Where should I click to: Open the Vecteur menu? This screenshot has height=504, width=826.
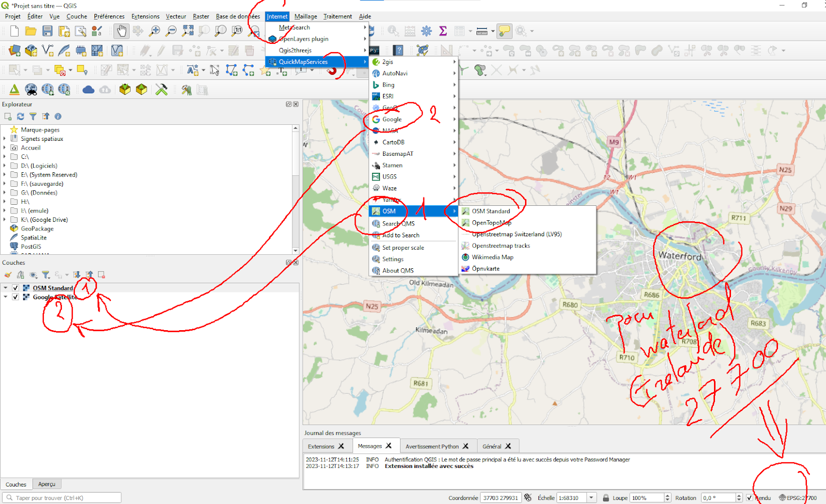[x=176, y=17]
